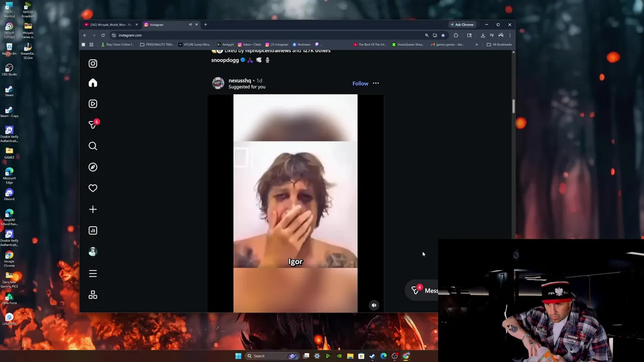Go back in Chrome
This screenshot has width=644, height=362.
[85, 35]
